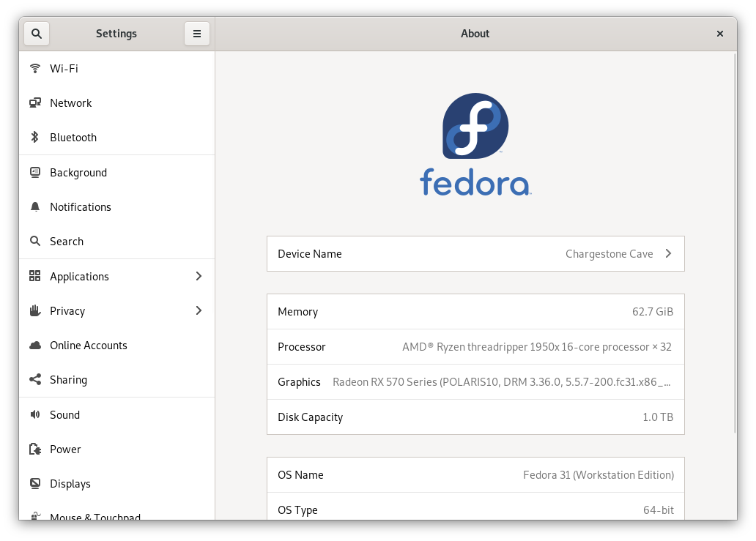Click the Sharing icon
Viewport: 756px width, 541px height.
(x=34, y=380)
